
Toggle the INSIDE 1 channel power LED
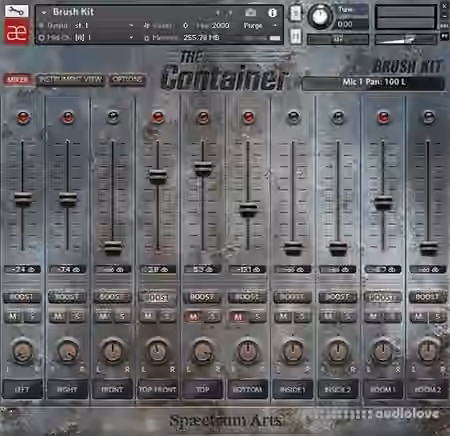[x=293, y=117]
